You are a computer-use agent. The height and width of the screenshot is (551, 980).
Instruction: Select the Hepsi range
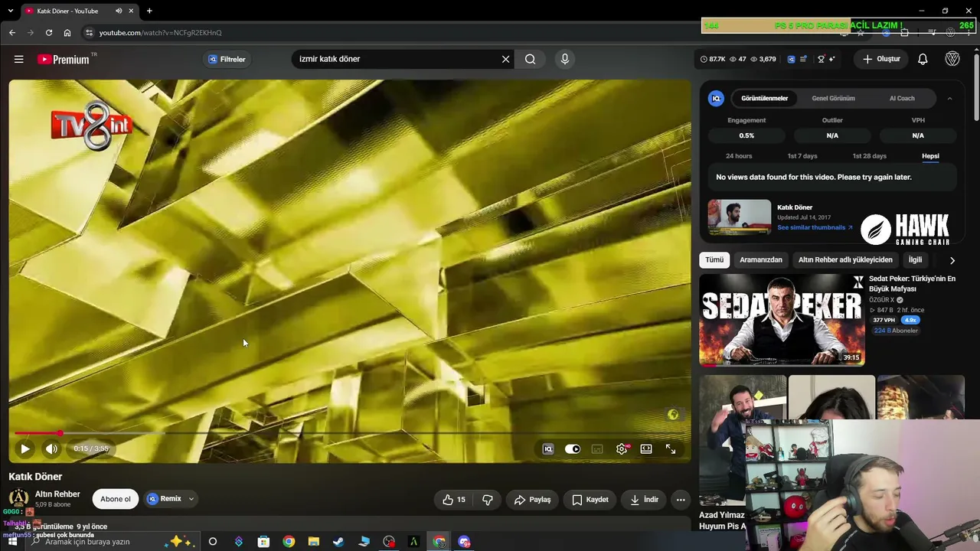(x=930, y=156)
